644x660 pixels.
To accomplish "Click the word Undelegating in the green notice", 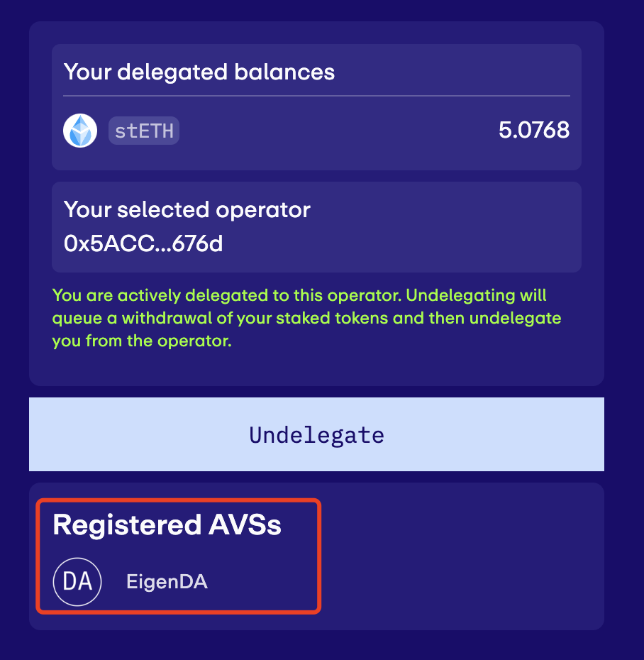I will tap(460, 295).
